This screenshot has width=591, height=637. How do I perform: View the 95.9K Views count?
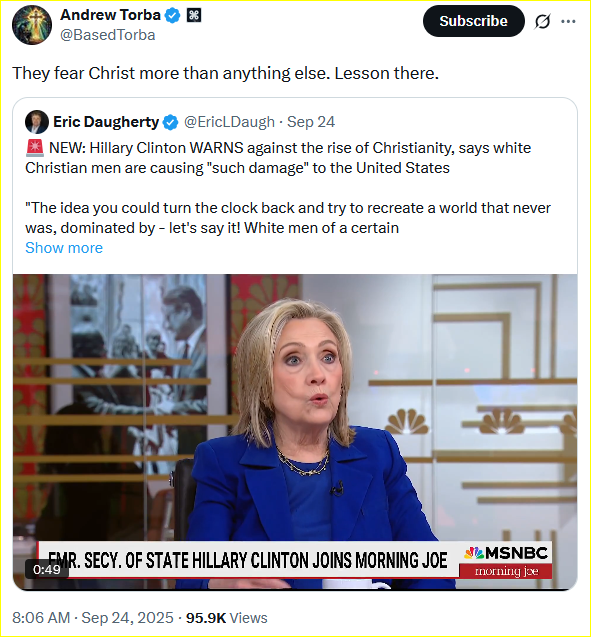coord(227,618)
